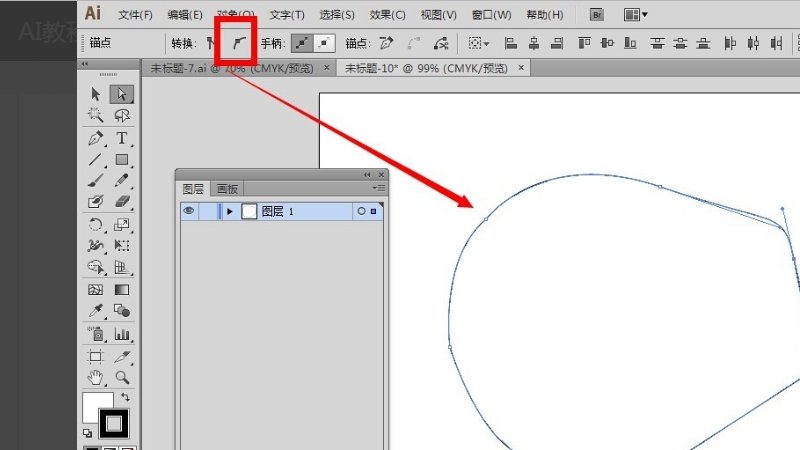Open the Layers panel options menu
Screen dimensions: 800x450
379,188
